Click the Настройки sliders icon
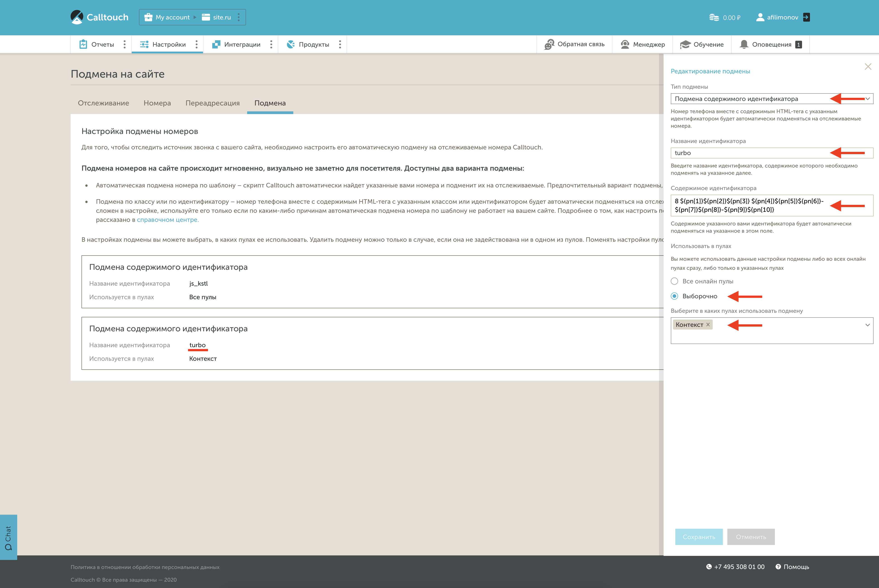879x588 pixels. [x=144, y=44]
